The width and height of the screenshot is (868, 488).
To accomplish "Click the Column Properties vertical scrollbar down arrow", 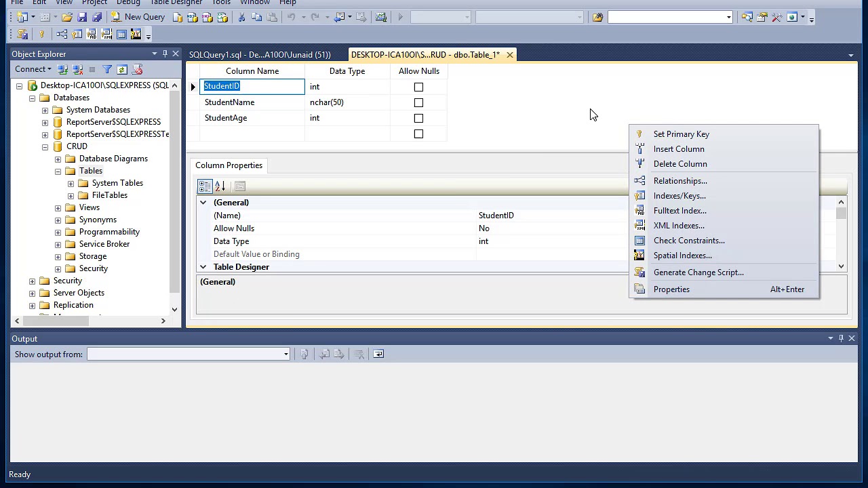I will click(x=841, y=266).
